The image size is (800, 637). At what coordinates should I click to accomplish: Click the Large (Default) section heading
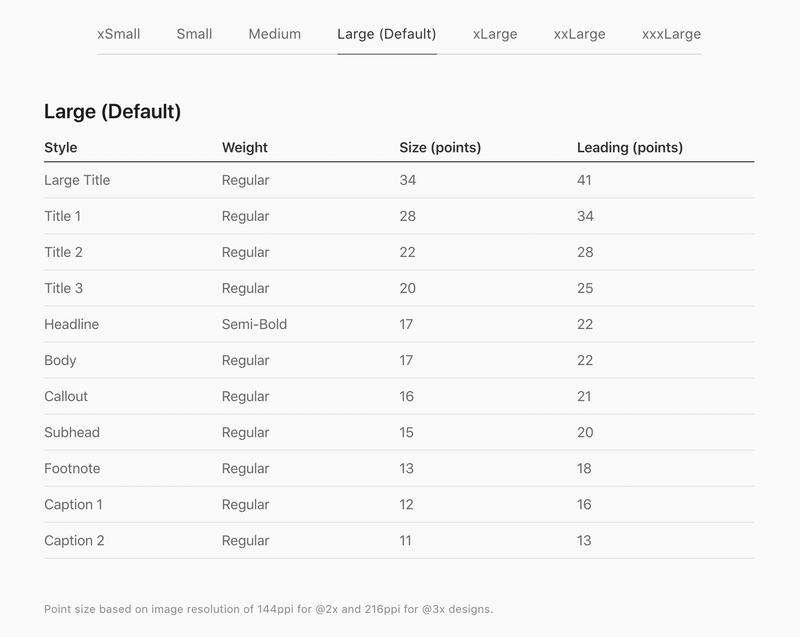[112, 112]
